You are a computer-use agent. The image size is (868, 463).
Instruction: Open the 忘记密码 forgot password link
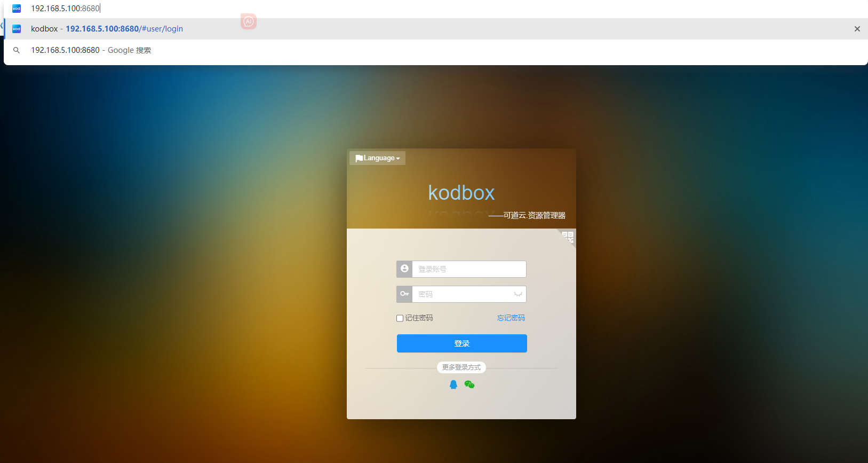pyautogui.click(x=511, y=318)
